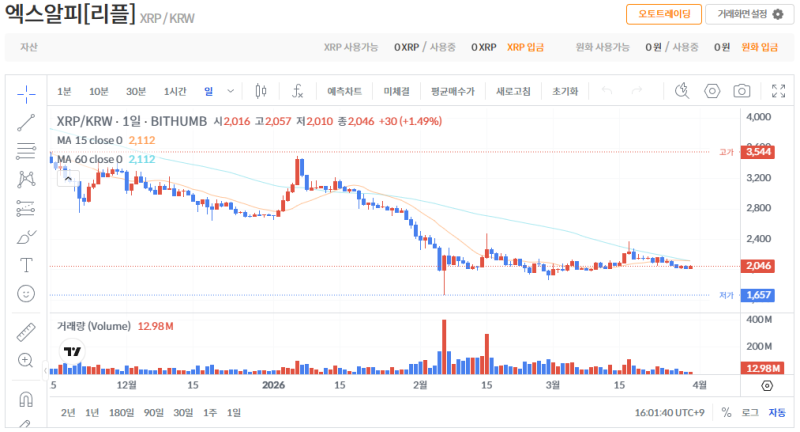
Task: Open the emoji icons tool
Action: pos(26,294)
